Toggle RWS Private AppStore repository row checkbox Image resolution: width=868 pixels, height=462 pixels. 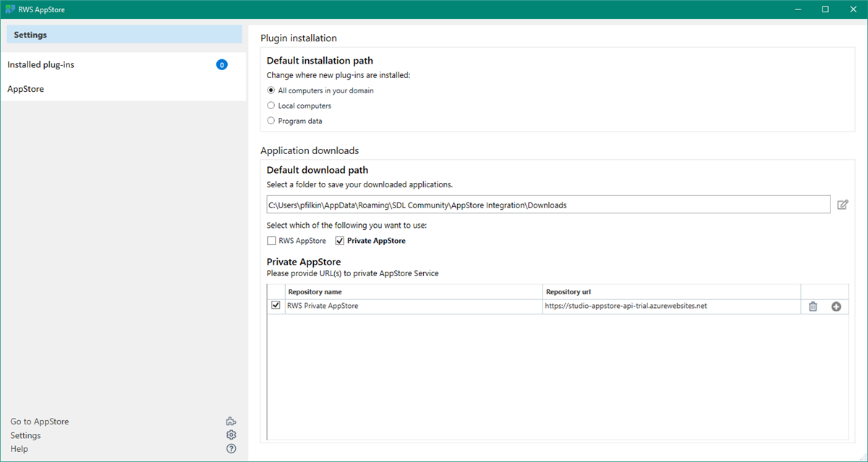[x=276, y=306]
